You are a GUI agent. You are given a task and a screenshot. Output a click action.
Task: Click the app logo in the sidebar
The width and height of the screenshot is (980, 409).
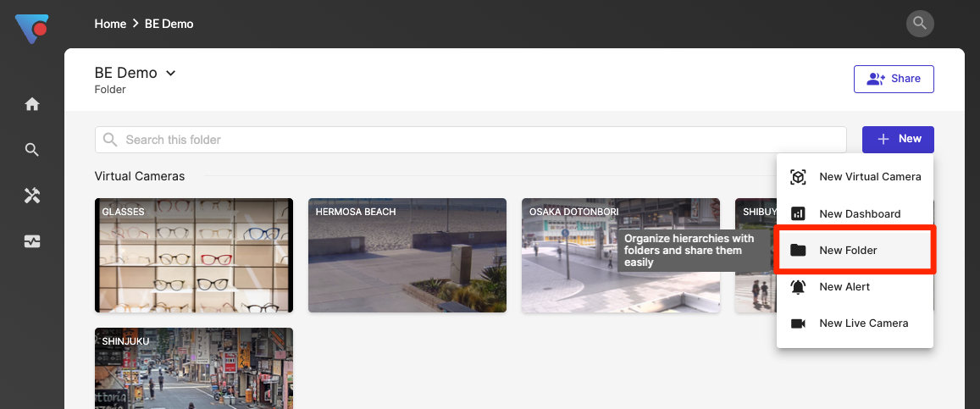tap(31, 29)
